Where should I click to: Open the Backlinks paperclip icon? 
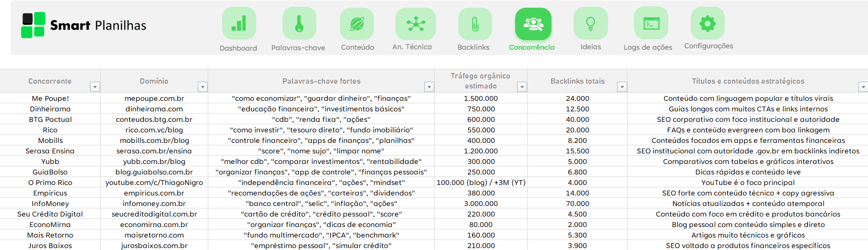pyautogui.click(x=474, y=24)
